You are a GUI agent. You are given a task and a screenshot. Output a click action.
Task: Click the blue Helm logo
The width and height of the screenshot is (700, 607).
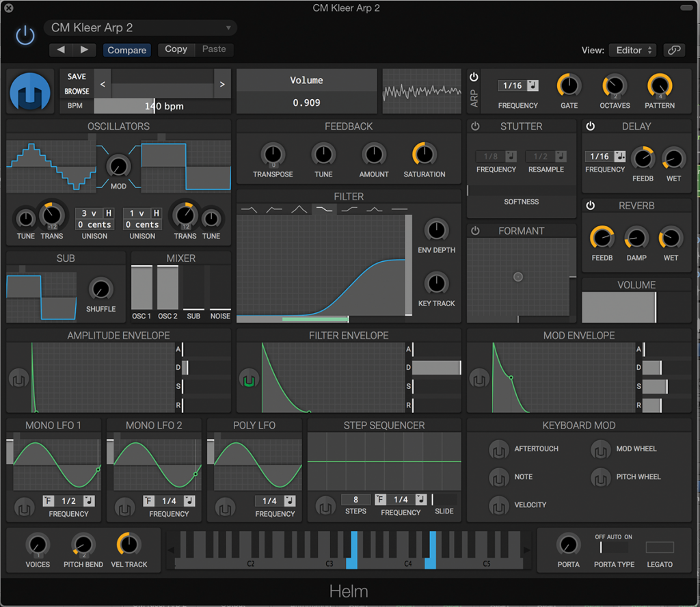pyautogui.click(x=30, y=92)
